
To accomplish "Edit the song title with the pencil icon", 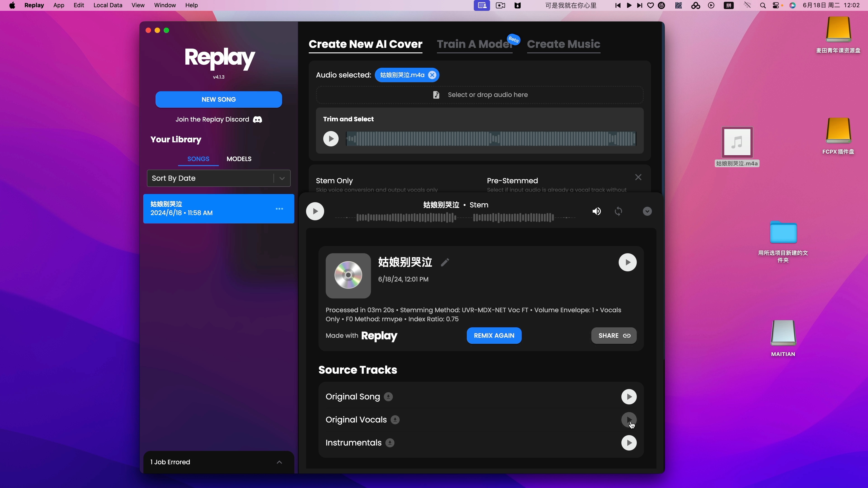I will tap(445, 262).
